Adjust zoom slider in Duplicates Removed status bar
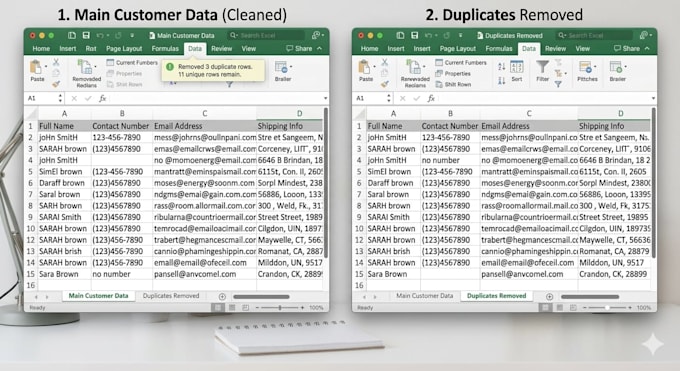Screen dimensions: 680x371 (x=607, y=308)
